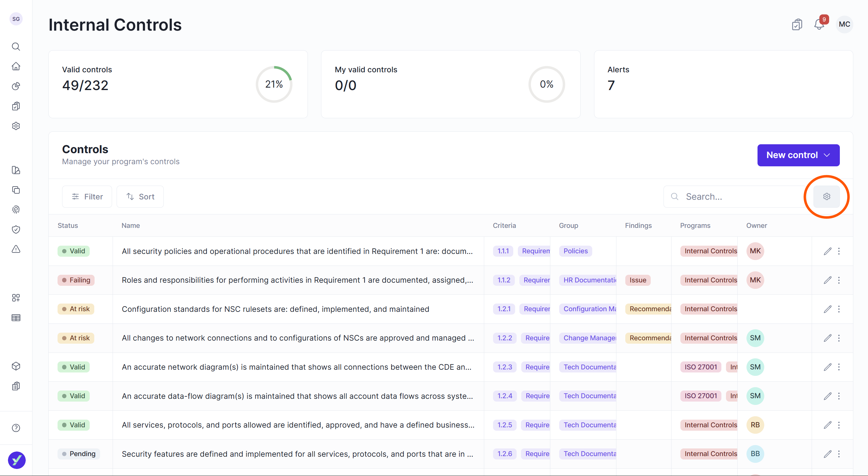Open the warning triangle alerts icon
The image size is (868, 476).
[x=16, y=249]
